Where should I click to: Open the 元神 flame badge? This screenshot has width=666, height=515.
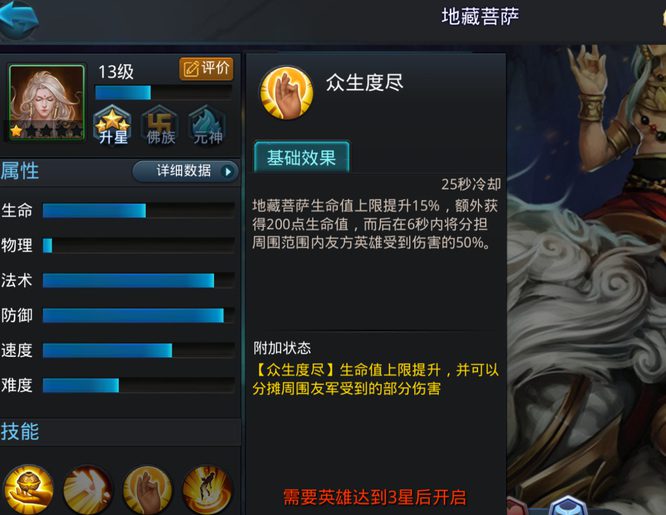click(207, 125)
